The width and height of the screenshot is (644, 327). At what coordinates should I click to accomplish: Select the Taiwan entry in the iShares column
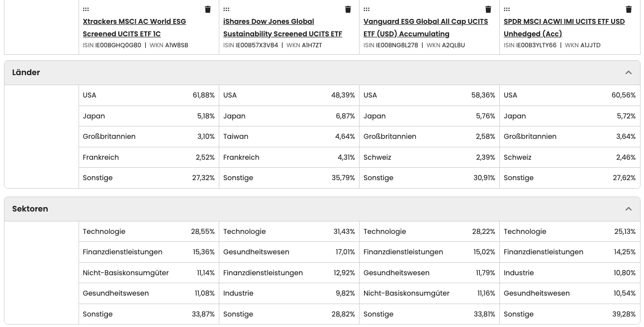point(236,136)
